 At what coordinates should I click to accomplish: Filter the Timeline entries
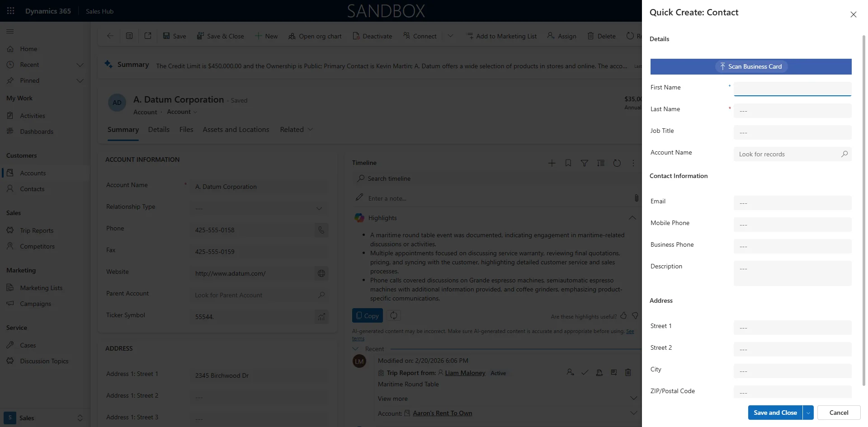click(585, 163)
